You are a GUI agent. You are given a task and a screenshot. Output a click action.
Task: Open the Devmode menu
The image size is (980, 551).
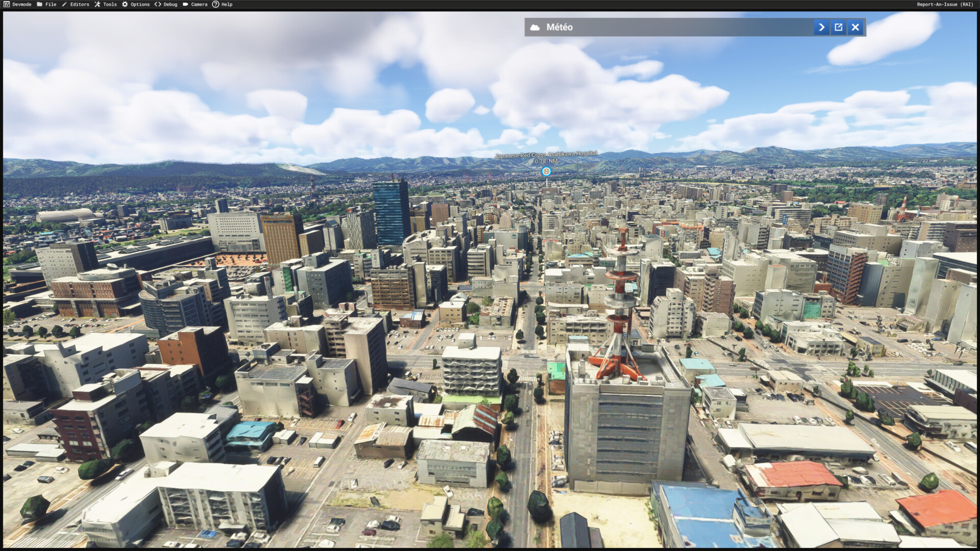click(21, 4)
